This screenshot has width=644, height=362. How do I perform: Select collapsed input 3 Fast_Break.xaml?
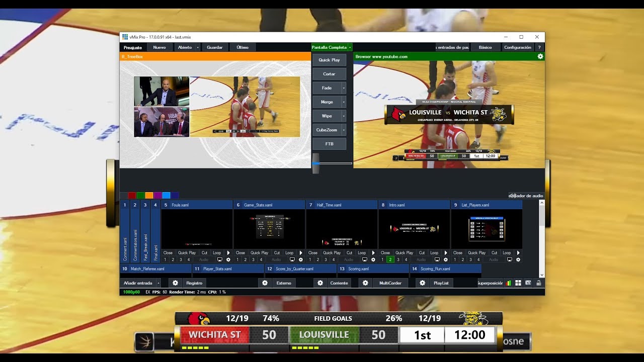145,232
